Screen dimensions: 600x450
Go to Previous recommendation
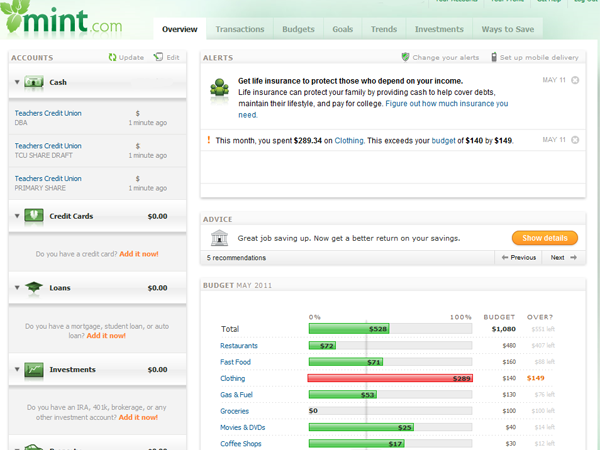point(518,258)
